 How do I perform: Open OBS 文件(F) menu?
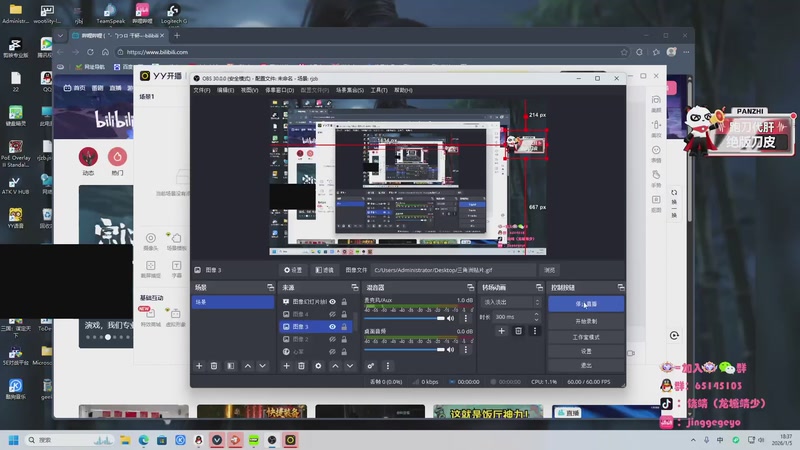pyautogui.click(x=202, y=90)
